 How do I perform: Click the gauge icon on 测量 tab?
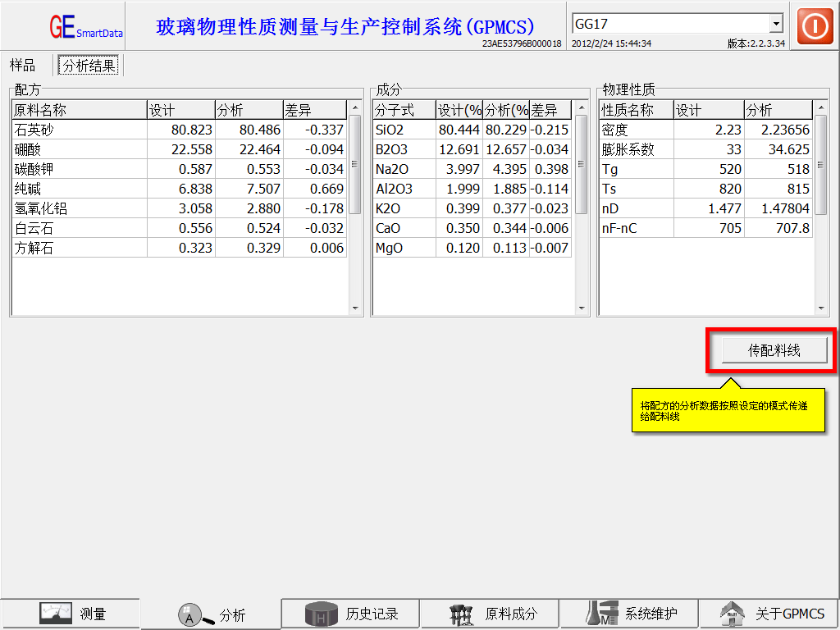point(56,614)
